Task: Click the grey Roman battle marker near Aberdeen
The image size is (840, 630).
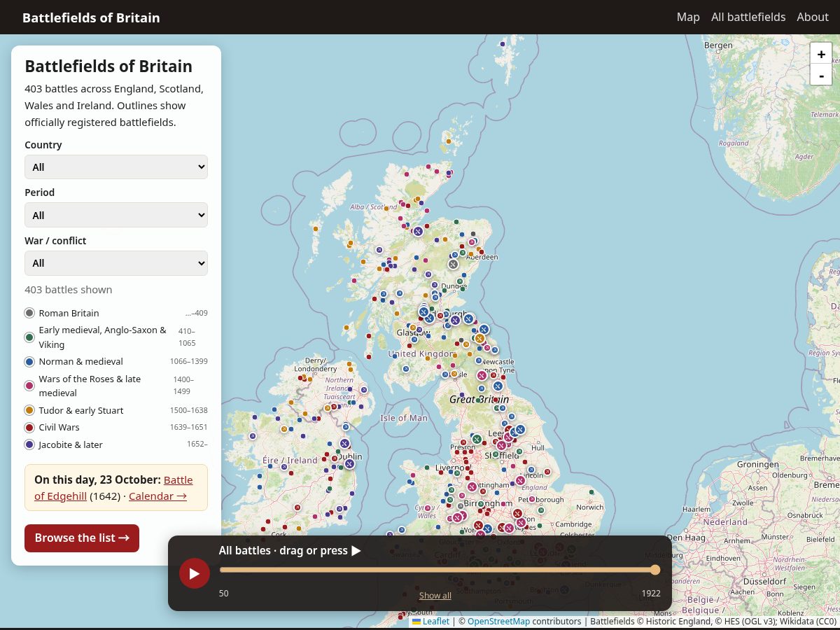Action: tap(453, 264)
